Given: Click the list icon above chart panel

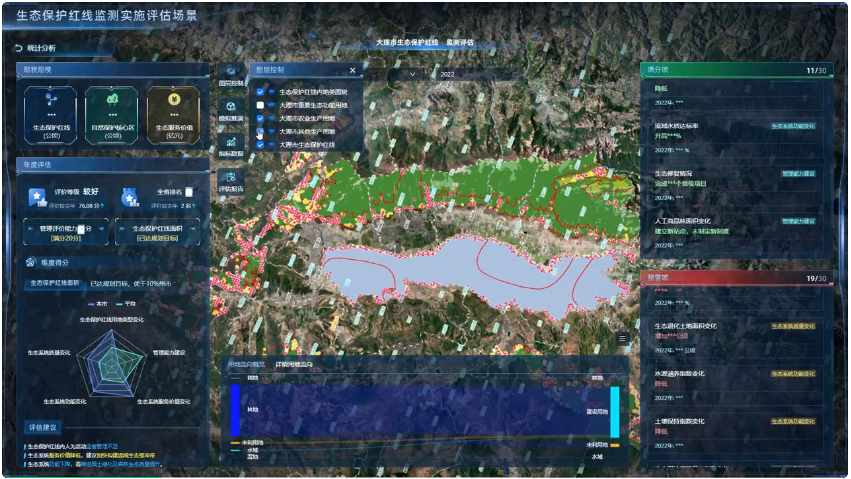Looking at the screenshot, I should pyautogui.click(x=622, y=339).
